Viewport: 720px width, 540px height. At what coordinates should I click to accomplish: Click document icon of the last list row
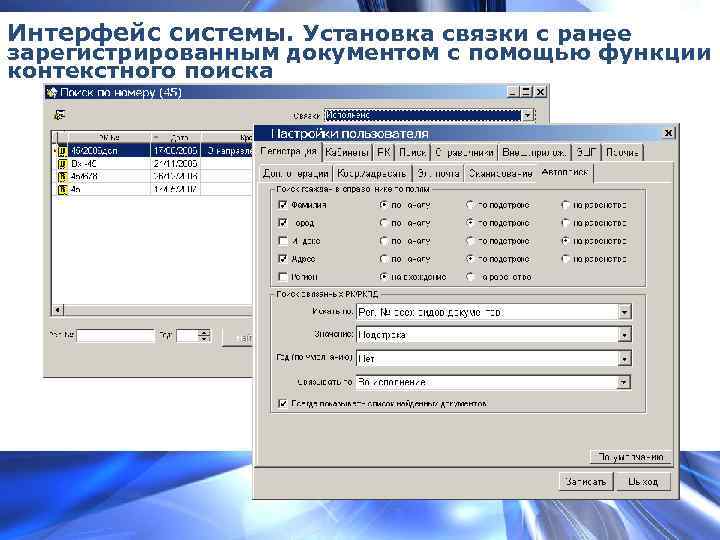(62, 189)
